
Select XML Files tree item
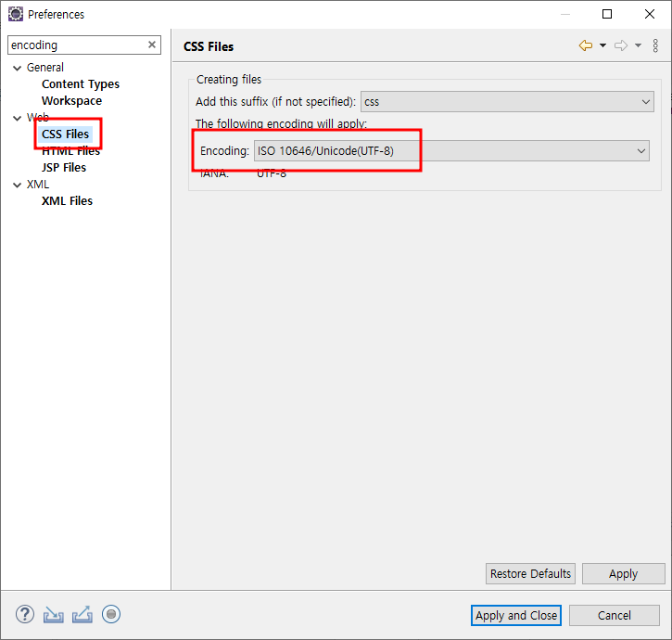point(67,201)
